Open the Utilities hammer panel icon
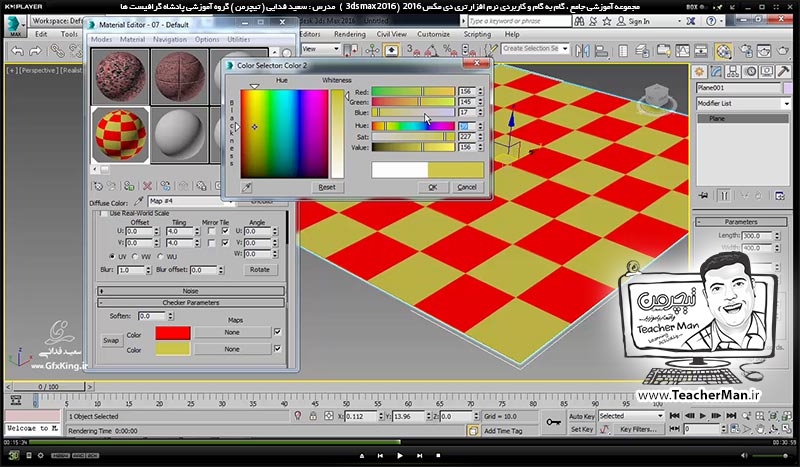The height and width of the screenshot is (467, 800). pos(784,71)
